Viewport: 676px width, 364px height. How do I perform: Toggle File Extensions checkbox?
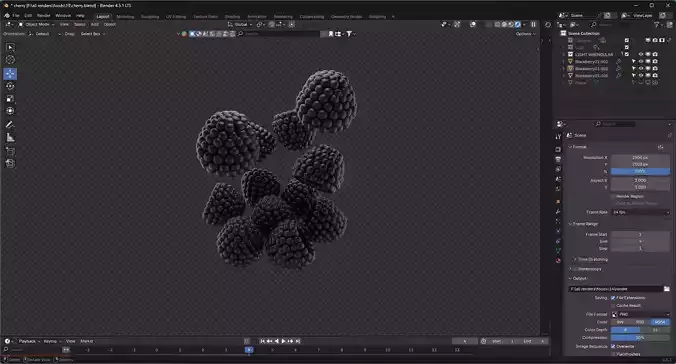(613, 298)
